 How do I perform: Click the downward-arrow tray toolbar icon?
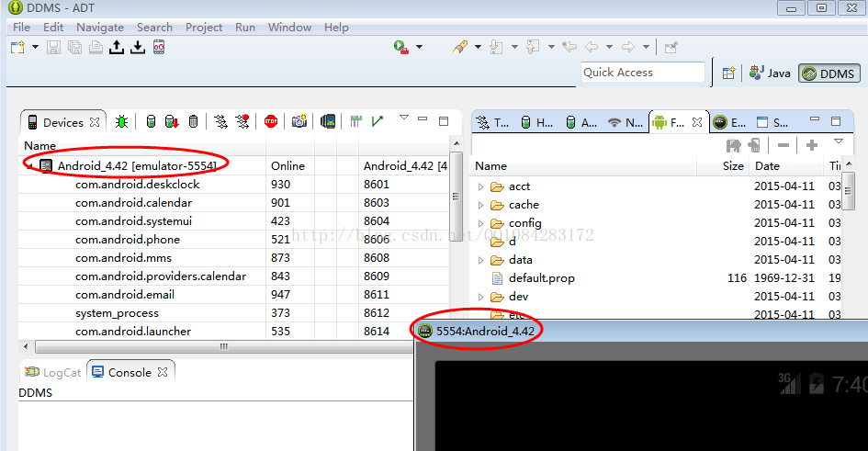137,48
